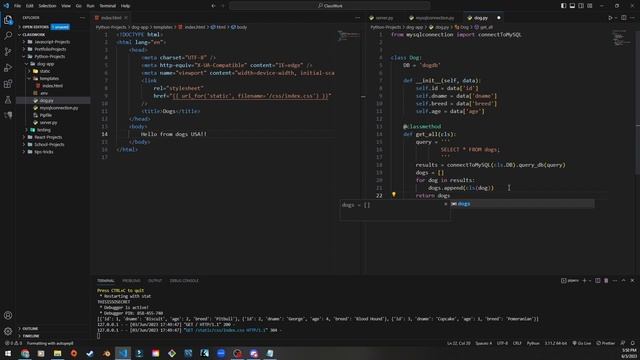Viewport: 640px width, 360px height.
Task: Create a new terminal with plus icon
Action: (584, 280)
